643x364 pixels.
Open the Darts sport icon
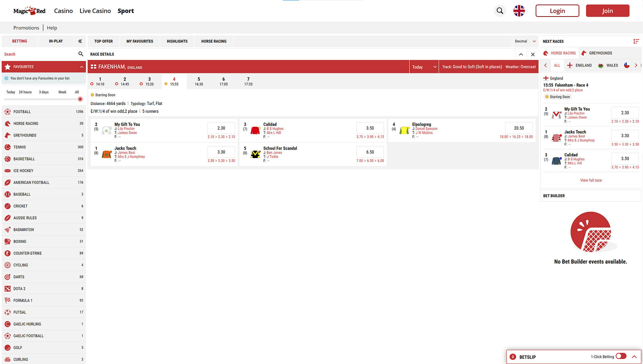click(x=7, y=277)
